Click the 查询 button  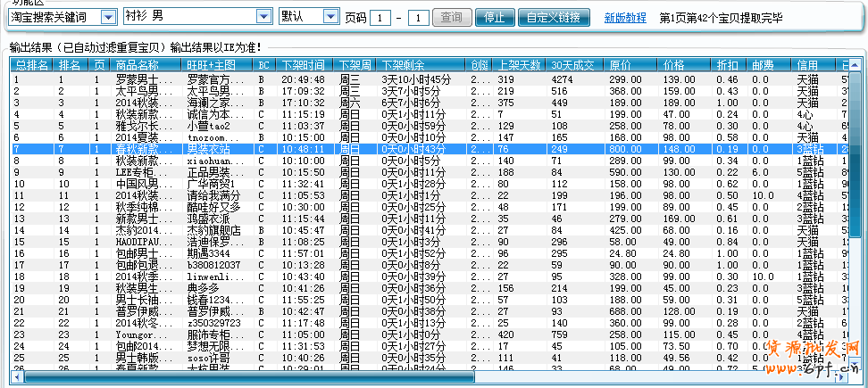[x=453, y=18]
